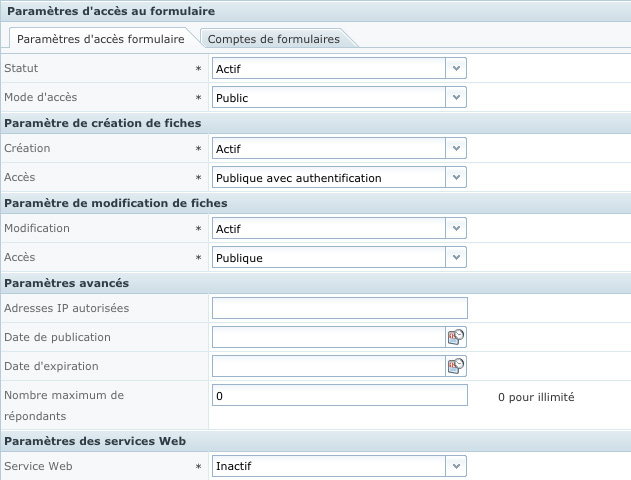Select Paramètres d'accès formulaire tab
This screenshot has width=631, height=480.
pos(101,39)
